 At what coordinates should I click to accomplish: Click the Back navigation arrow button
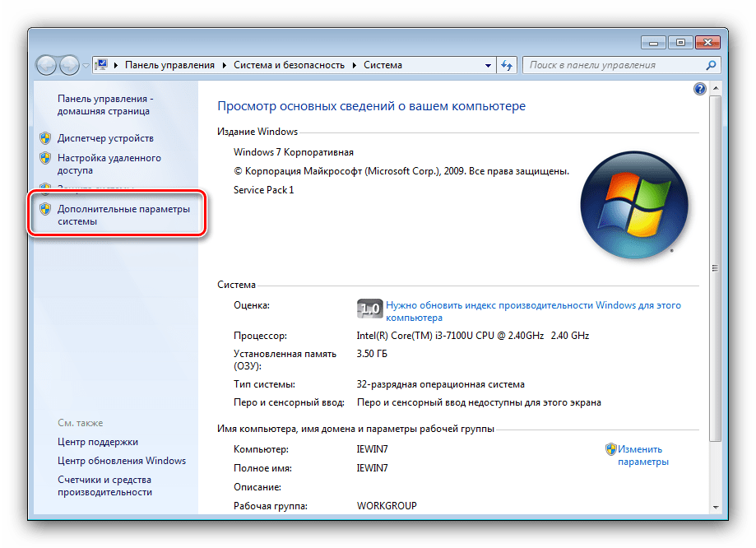tap(46, 65)
